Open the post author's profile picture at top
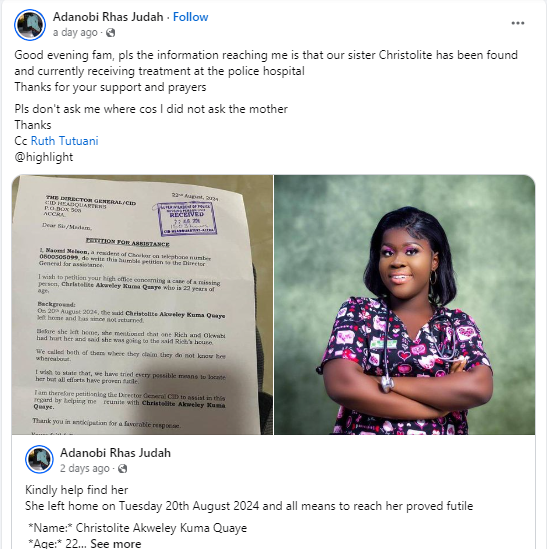The width and height of the screenshot is (547, 549). pyautogui.click(x=30, y=25)
